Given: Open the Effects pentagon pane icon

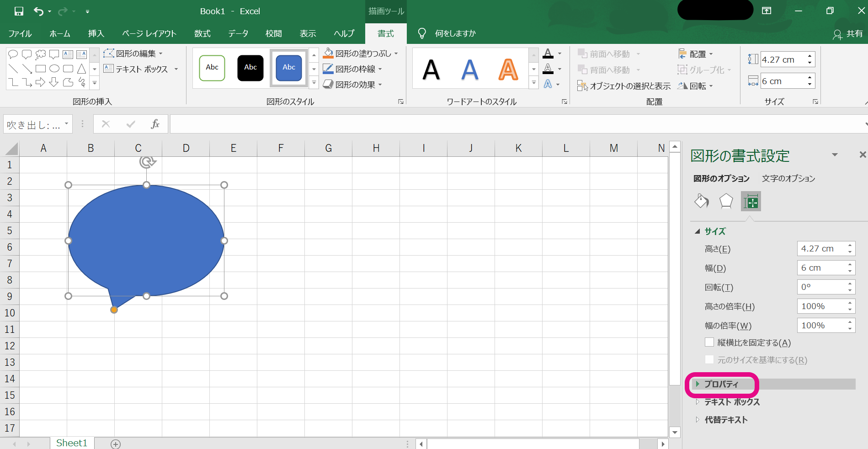Looking at the screenshot, I should (726, 201).
